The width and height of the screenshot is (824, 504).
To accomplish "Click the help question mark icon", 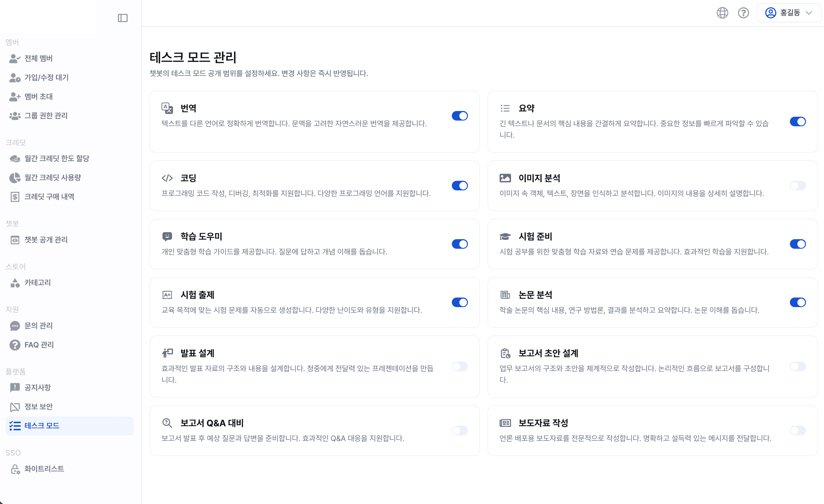I will click(x=743, y=13).
